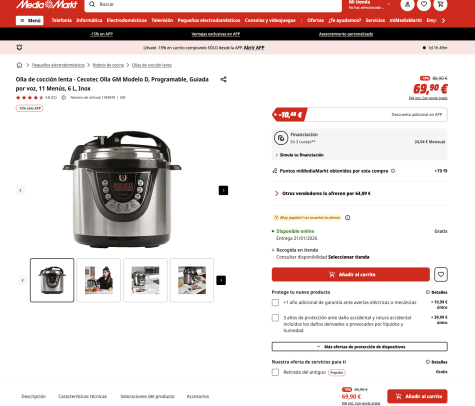This screenshot has width=475, height=406.
Task: Enable the Retirada del antiguo checkbox
Action: click(275, 372)
